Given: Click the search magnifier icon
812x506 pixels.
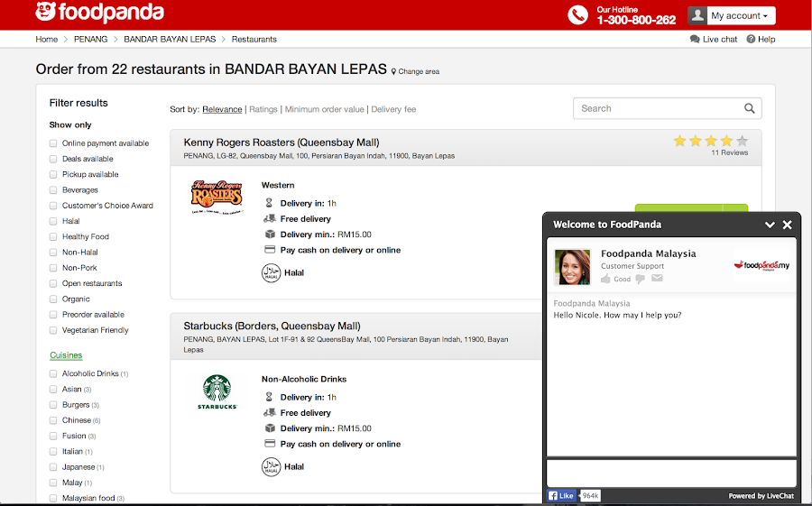Looking at the screenshot, I should [750, 108].
